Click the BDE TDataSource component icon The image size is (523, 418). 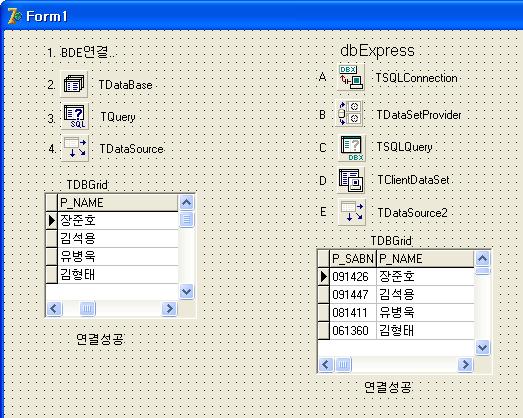75,148
